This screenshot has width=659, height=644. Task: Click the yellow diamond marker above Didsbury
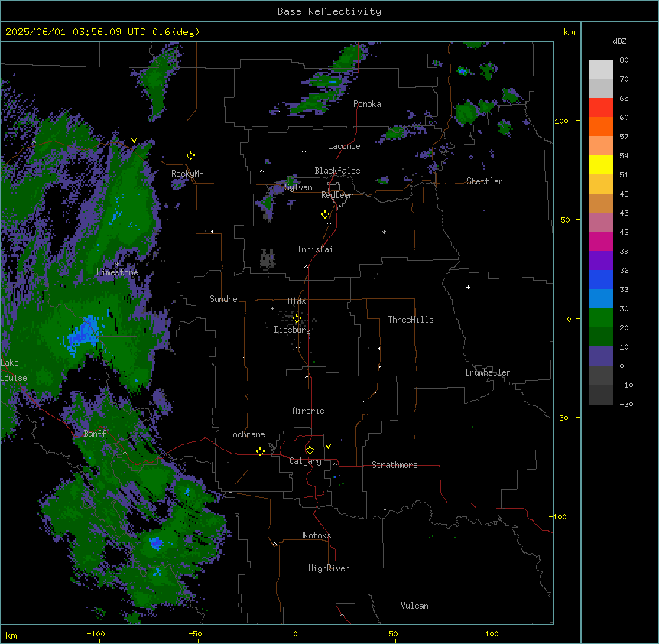[x=297, y=319]
